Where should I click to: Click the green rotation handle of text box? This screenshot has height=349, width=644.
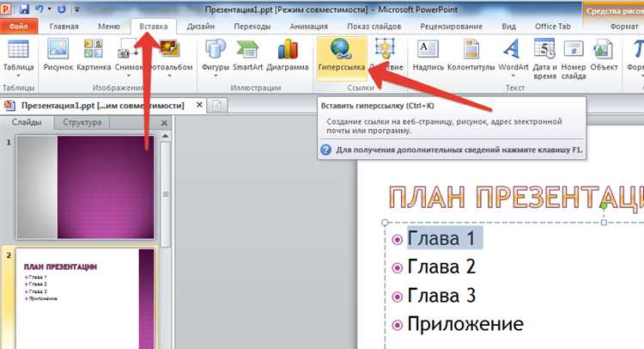pos(604,205)
